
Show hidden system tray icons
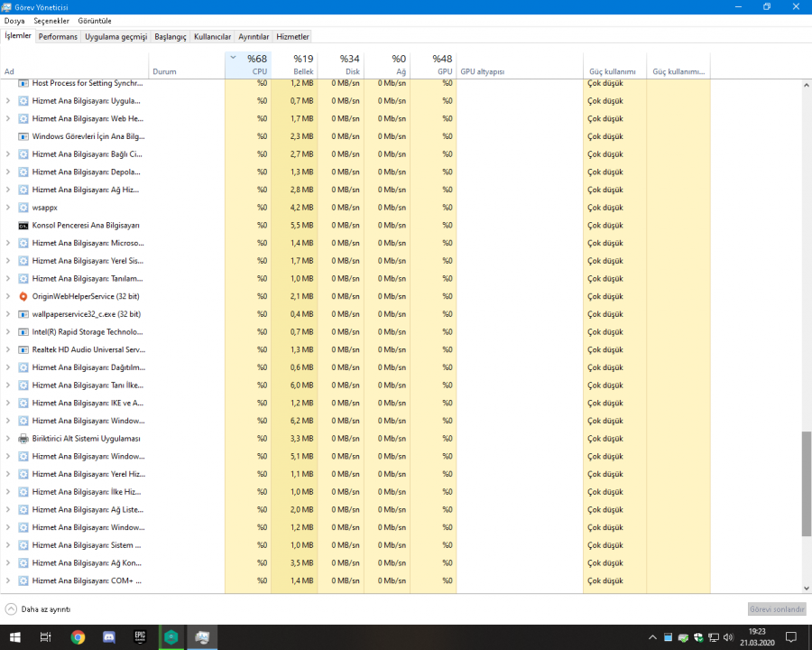[x=651, y=637]
